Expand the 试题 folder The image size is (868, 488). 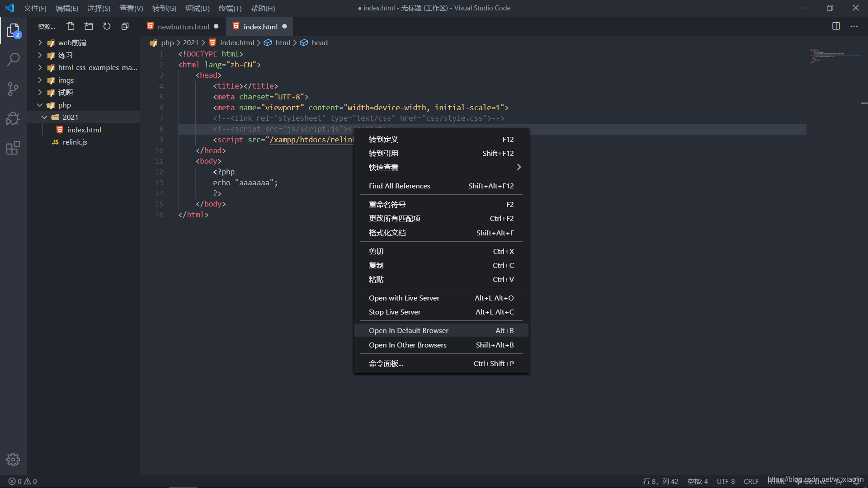pos(40,92)
